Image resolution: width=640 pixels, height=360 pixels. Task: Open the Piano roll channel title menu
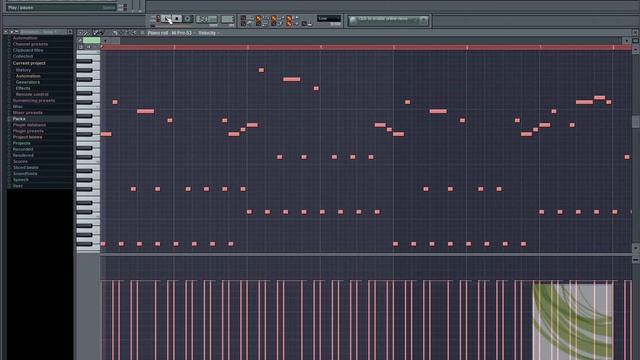pyautogui.click(x=171, y=33)
